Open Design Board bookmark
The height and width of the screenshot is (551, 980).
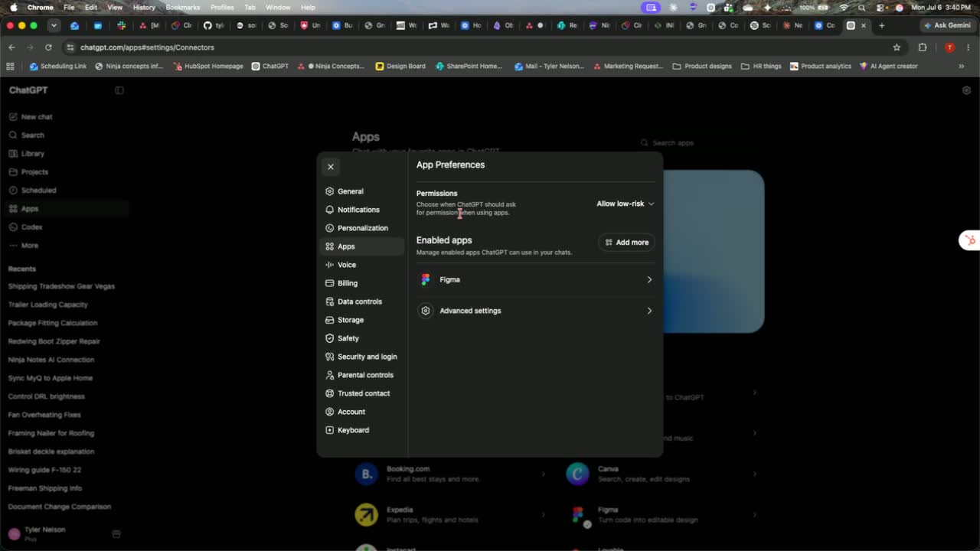400,67
